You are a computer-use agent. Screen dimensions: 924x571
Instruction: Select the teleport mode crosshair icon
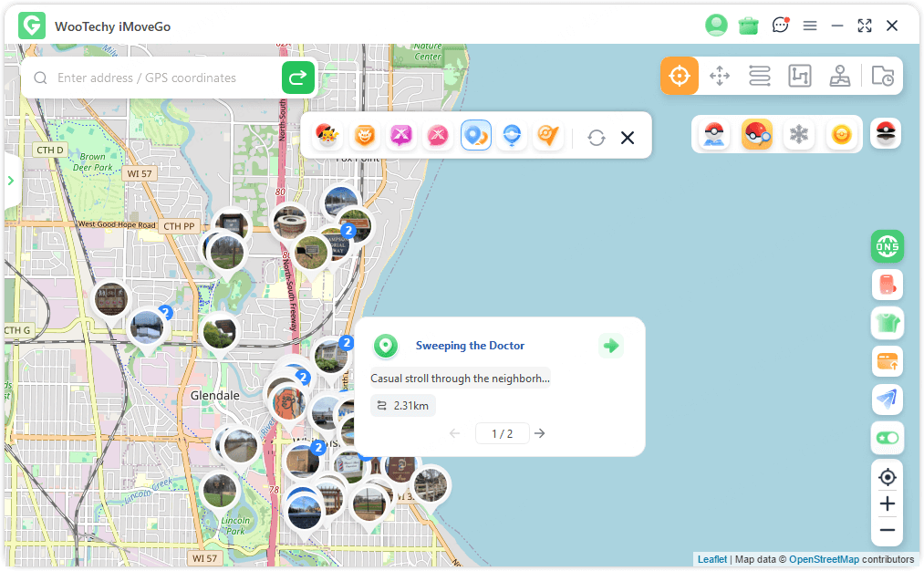[680, 76]
